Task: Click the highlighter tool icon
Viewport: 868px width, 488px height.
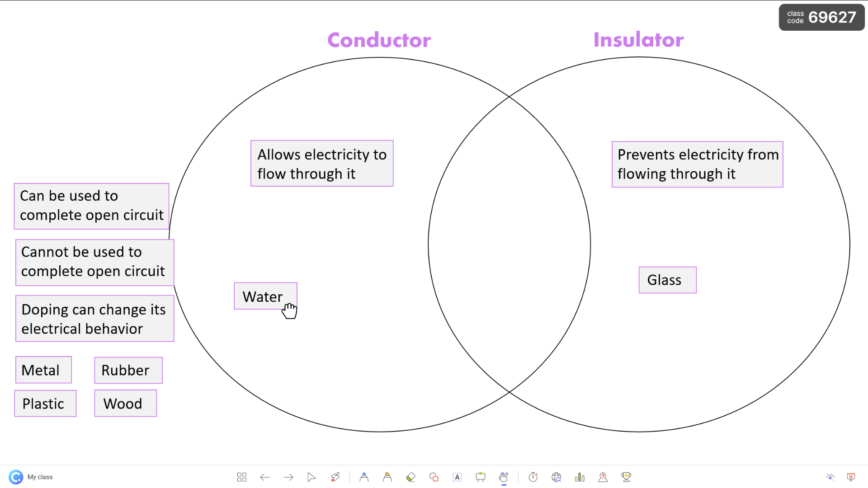Action: click(x=387, y=477)
